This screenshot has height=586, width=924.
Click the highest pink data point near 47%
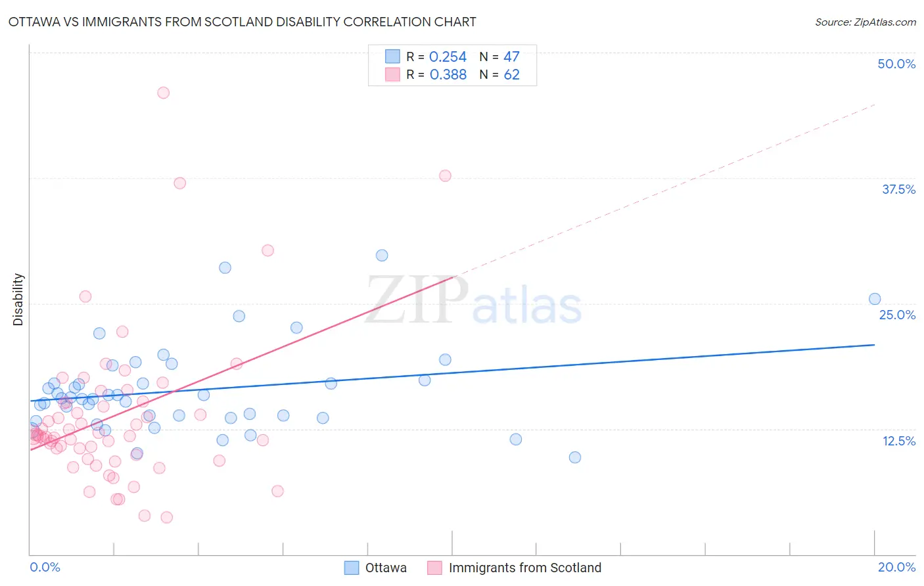(164, 93)
